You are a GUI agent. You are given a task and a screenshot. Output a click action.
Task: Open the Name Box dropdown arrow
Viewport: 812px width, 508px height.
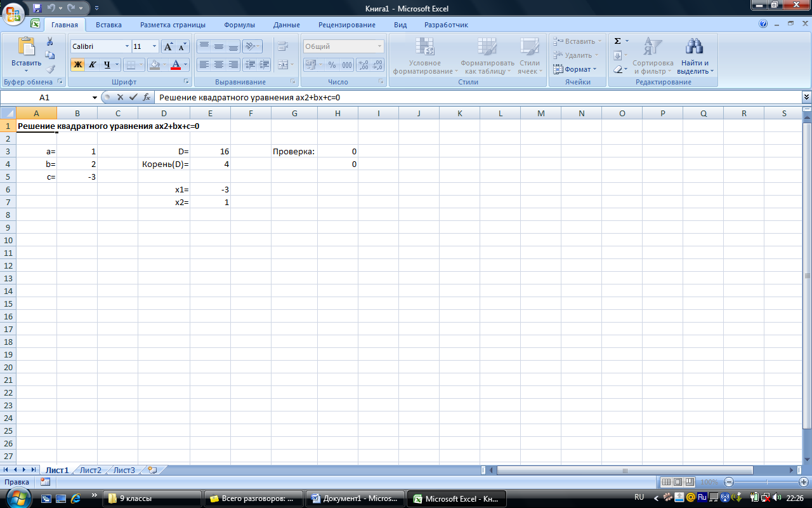click(95, 98)
